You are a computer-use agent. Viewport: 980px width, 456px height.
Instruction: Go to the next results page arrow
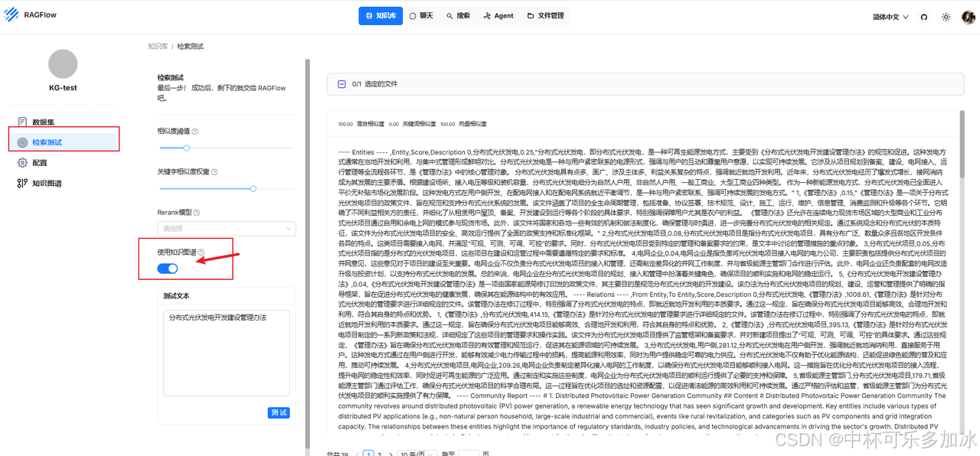pyautogui.click(x=392, y=454)
